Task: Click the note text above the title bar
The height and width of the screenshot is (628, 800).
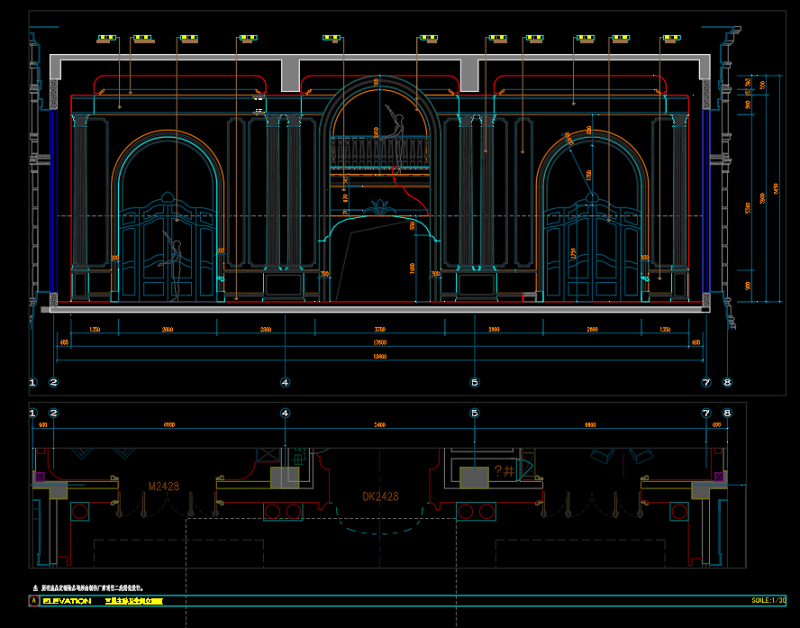Action: 96,588
